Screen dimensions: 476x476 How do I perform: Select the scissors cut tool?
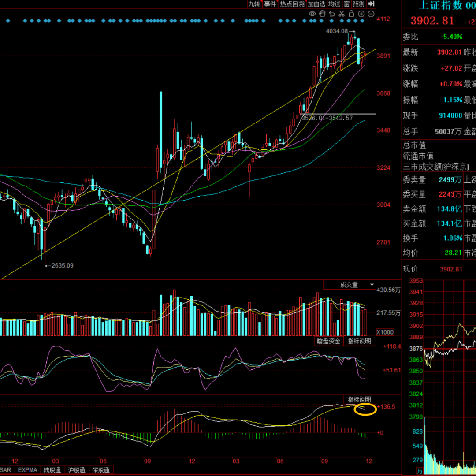pyautogui.click(x=342, y=14)
